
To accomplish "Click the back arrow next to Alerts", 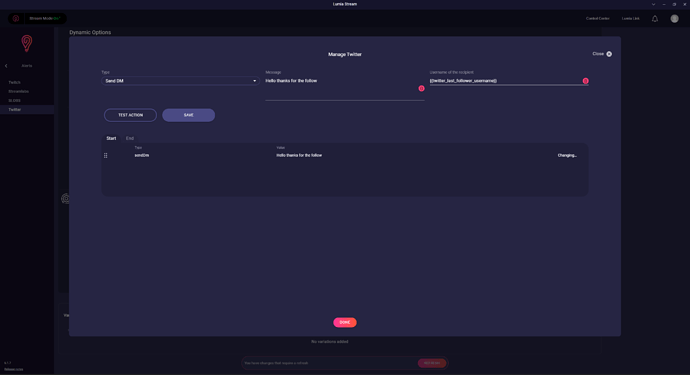I will click(x=6, y=66).
